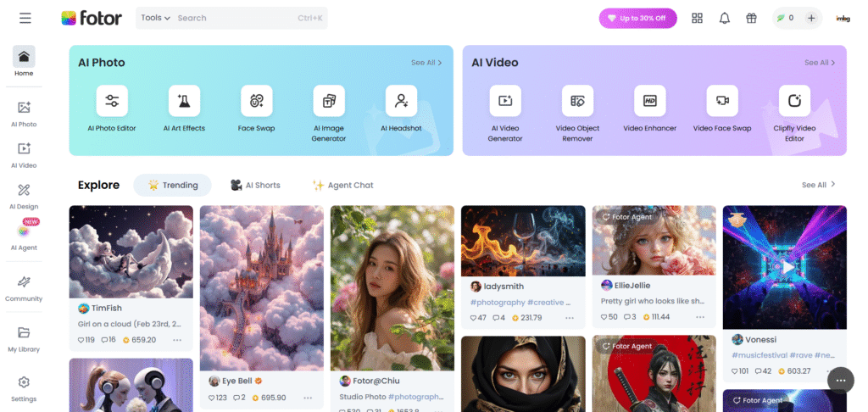Open the gift rewards icon
The image size is (868, 412).
[750, 18]
